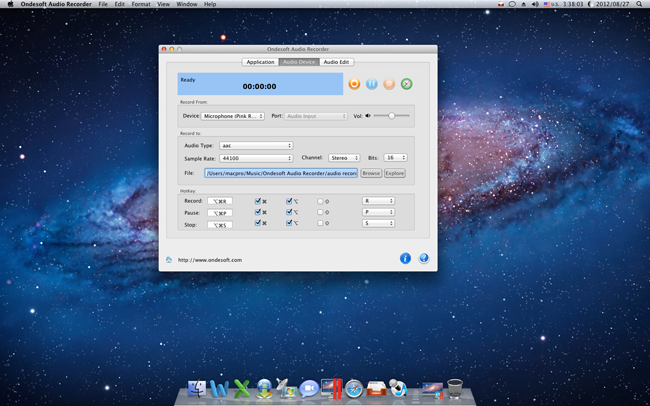Open Parallels Desktop from the dock
The image size is (650, 406).
[x=332, y=389]
